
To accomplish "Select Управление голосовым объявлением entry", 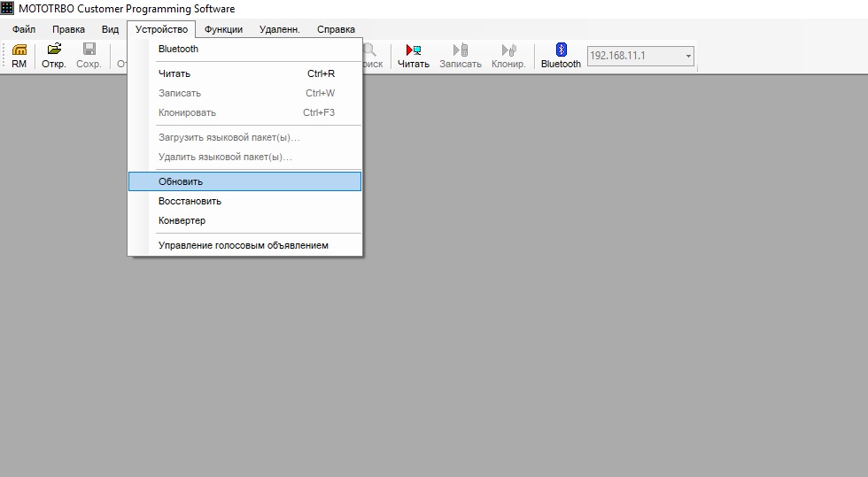I will point(244,245).
